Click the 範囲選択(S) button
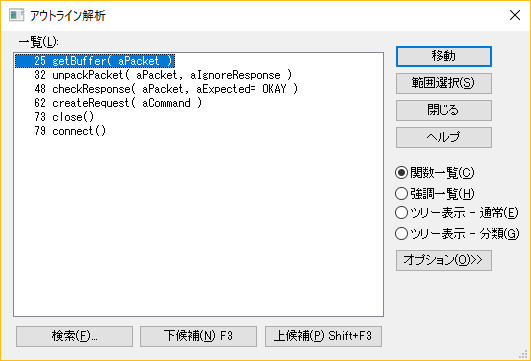531x361 pixels. tap(444, 83)
